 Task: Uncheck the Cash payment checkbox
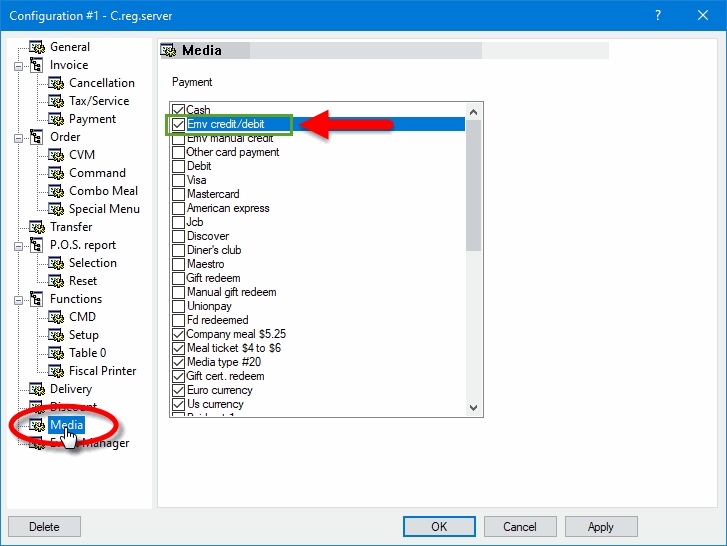pos(179,110)
